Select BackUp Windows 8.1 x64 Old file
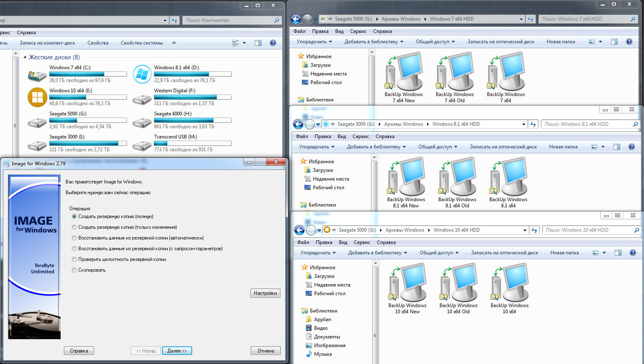The width and height of the screenshot is (644, 364). pyautogui.click(x=457, y=183)
